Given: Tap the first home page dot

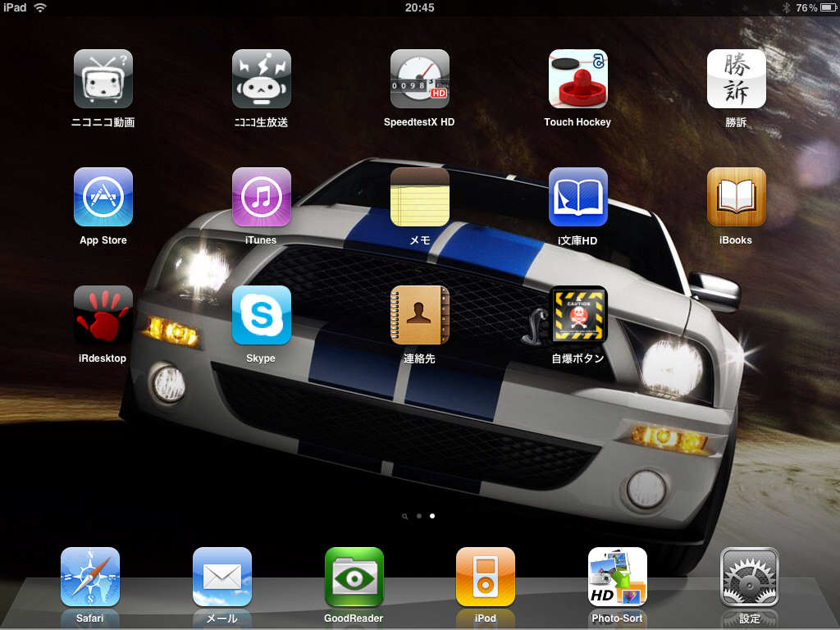Looking at the screenshot, I should (419, 516).
